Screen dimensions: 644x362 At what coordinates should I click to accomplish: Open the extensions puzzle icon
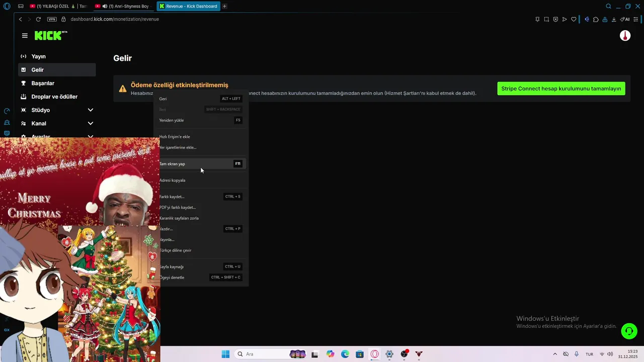[x=596, y=19]
